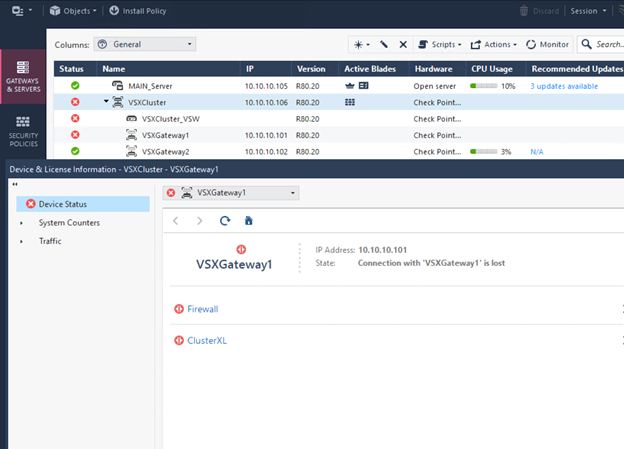The height and width of the screenshot is (449, 624).
Task: Click the VSXCluster red status icon
Action: (75, 102)
